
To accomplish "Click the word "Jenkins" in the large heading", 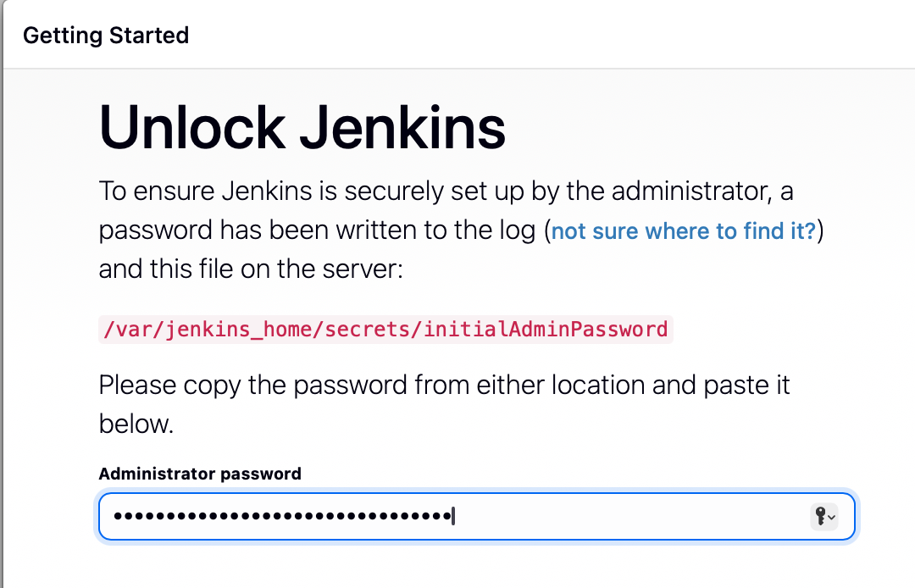I will tap(402, 128).
